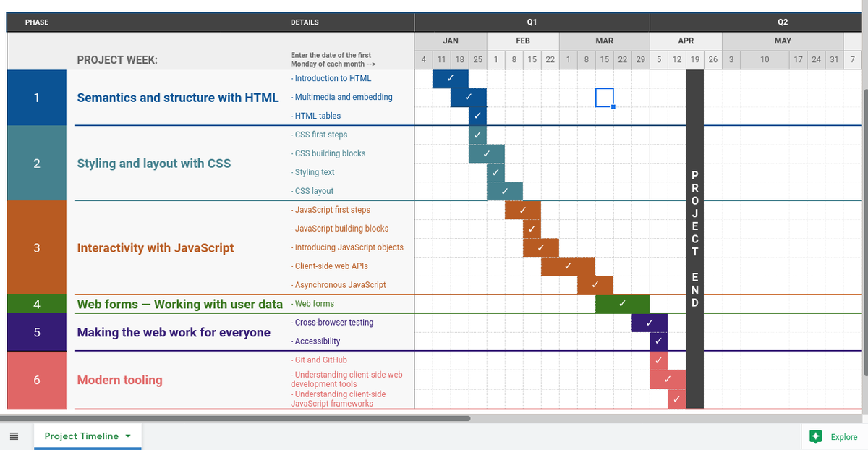Image resolution: width=868 pixels, height=450 pixels.
Task: Toggle the Web forms completion checkmark
Action: (622, 304)
